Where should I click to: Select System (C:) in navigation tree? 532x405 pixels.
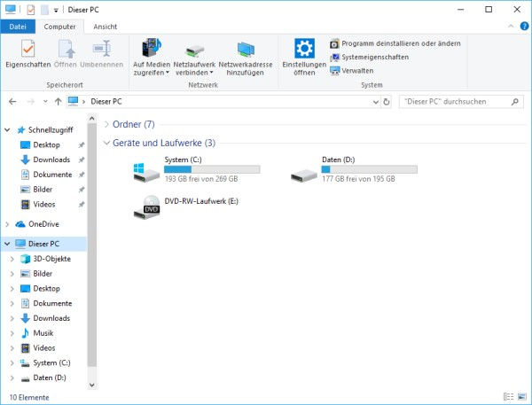click(x=51, y=363)
